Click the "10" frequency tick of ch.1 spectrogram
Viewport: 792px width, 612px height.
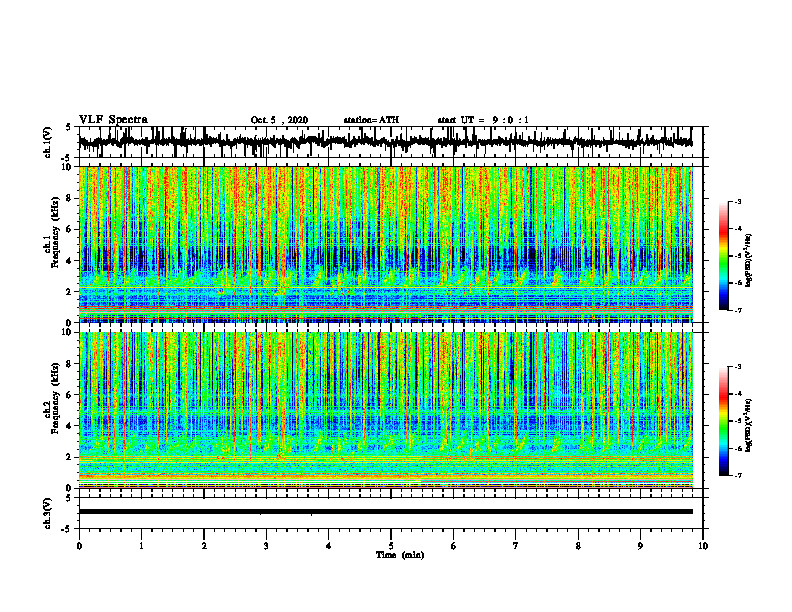pos(69,167)
